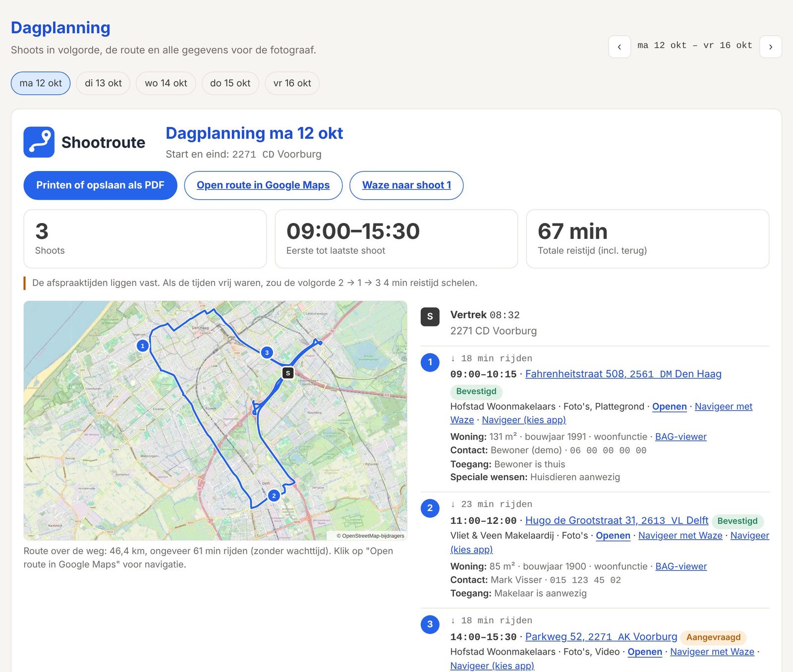The width and height of the screenshot is (793, 672).
Task: Open Parkweg 52 Voorburg address link
Action: coord(601,637)
